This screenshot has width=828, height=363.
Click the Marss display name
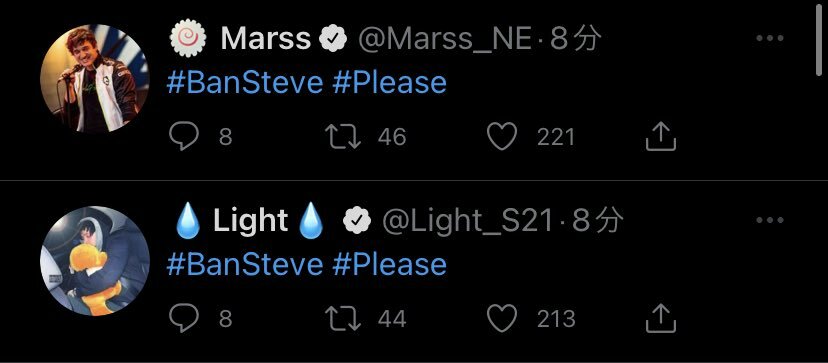[x=266, y=39]
